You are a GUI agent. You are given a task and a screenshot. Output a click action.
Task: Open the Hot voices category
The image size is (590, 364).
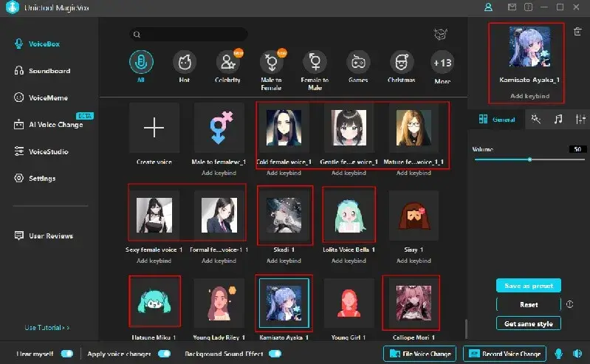pyautogui.click(x=185, y=62)
